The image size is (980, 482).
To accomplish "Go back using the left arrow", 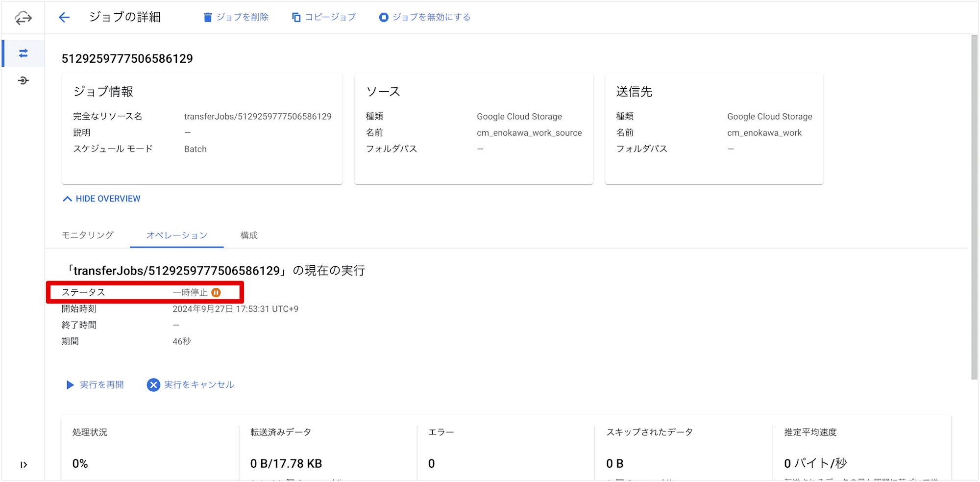I will [64, 18].
